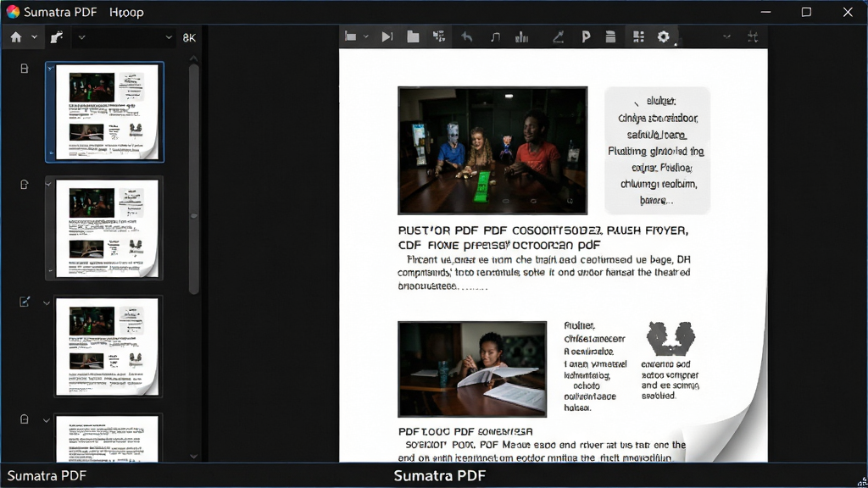
Task: Click the open-folder icon at toolbar start
Action: (350, 36)
